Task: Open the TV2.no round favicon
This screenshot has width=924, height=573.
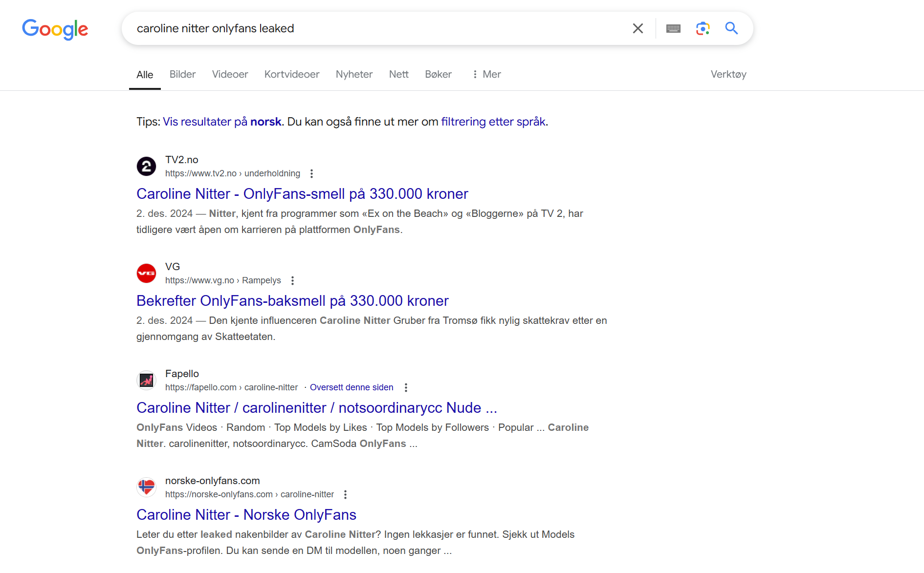Action: click(146, 167)
